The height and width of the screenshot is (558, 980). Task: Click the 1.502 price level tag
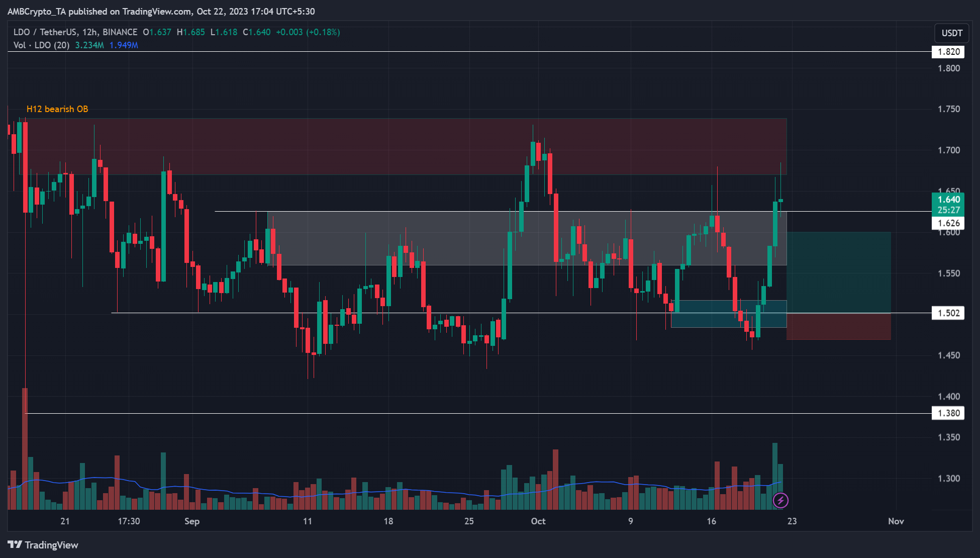(x=948, y=313)
